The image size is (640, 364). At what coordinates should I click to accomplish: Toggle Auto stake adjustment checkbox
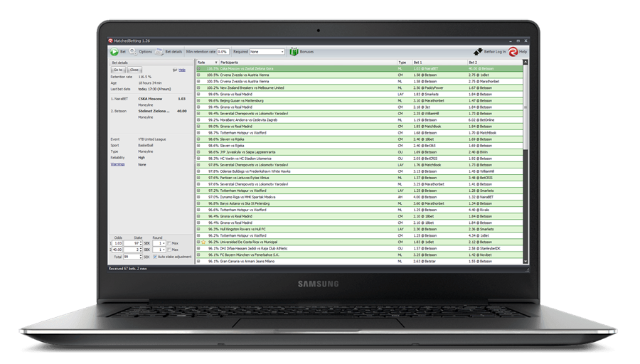pyautogui.click(x=155, y=257)
